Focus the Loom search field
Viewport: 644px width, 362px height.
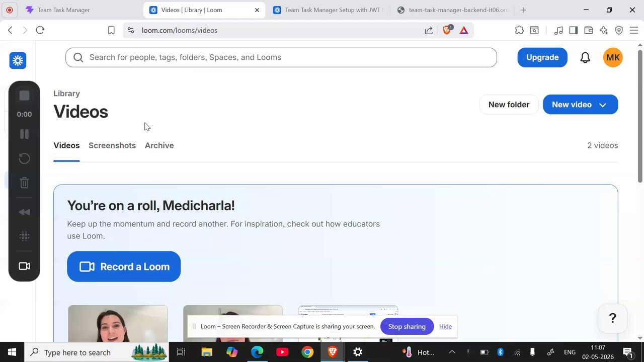point(281,57)
